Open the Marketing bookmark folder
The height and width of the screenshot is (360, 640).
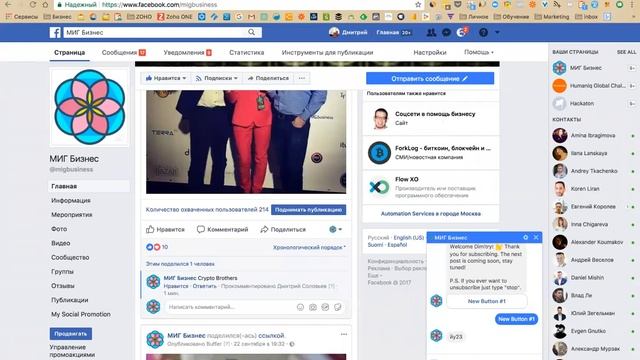tap(552, 17)
